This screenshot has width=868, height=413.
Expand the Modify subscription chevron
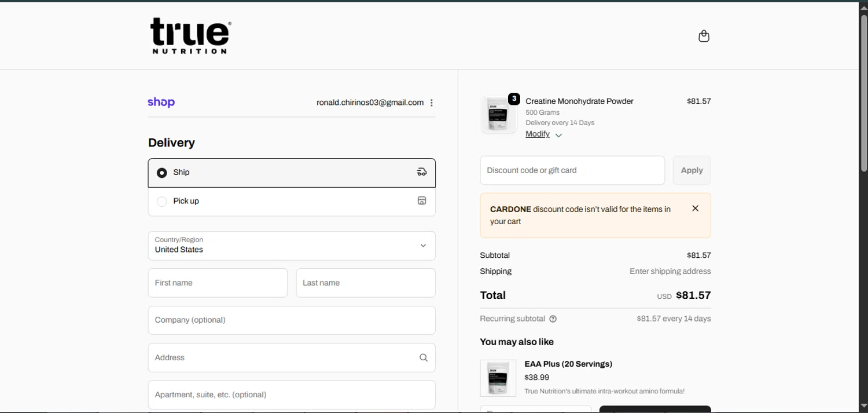pos(558,135)
